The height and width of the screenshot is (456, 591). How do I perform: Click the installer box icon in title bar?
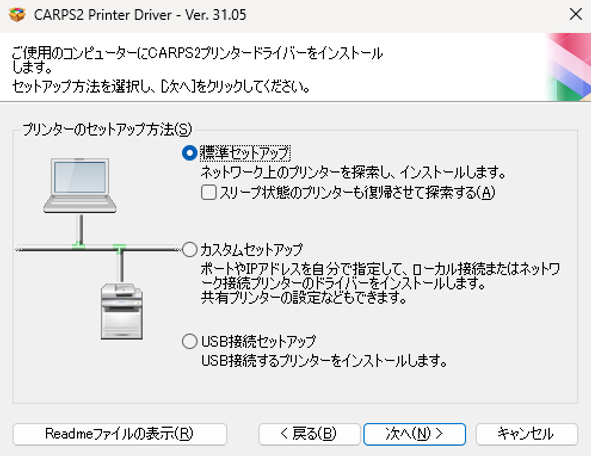[17, 15]
